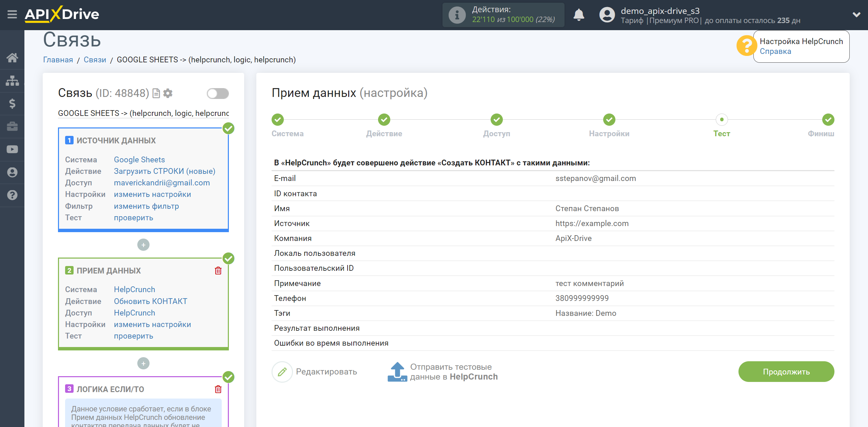Click the ApiX-Drive logo
The image size is (868, 427).
pyautogui.click(x=62, y=15)
